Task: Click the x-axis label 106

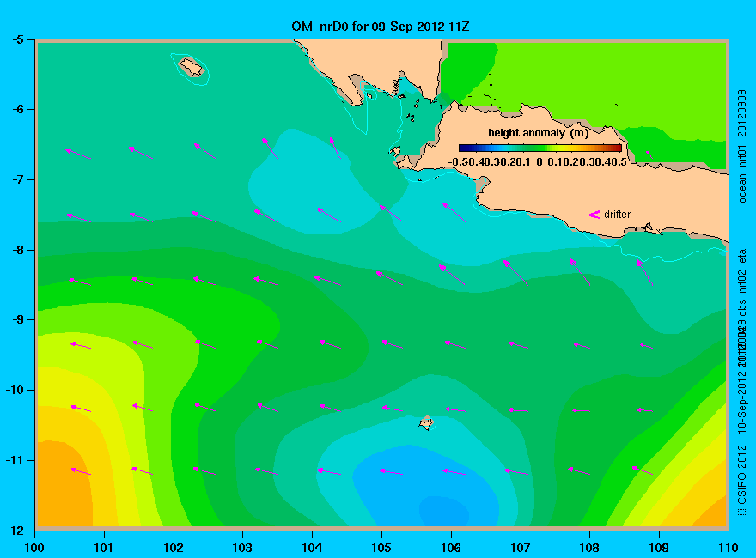Action: click(x=451, y=548)
